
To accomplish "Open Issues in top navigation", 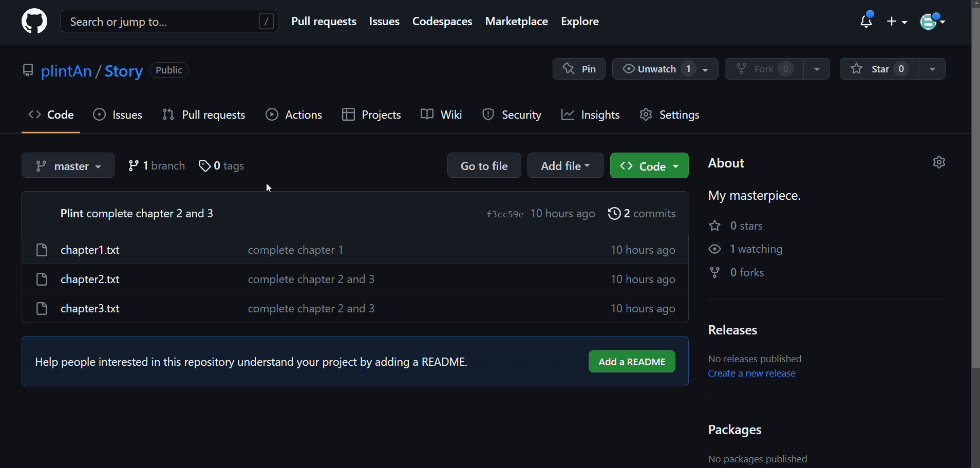I will tap(384, 22).
